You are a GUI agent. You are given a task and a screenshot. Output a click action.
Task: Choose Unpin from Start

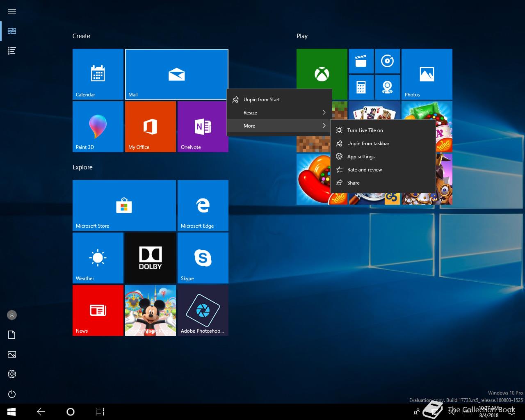279,100
